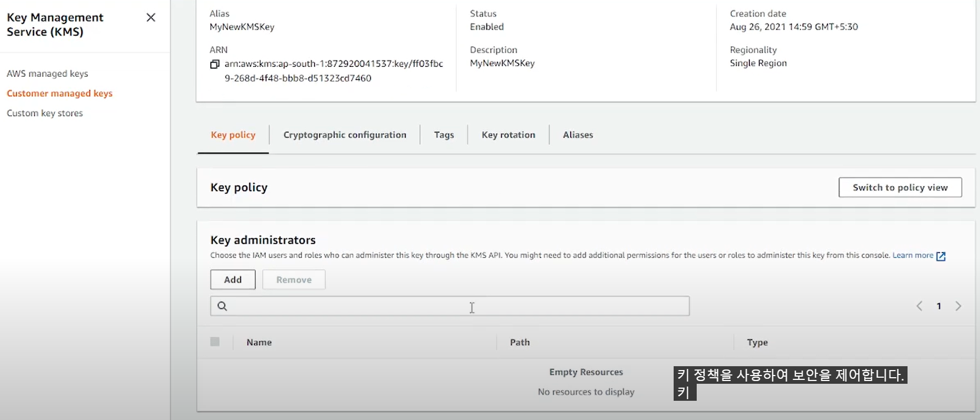Click the Key Management Service (KMS) title
The image size is (980, 420).
[x=55, y=25]
